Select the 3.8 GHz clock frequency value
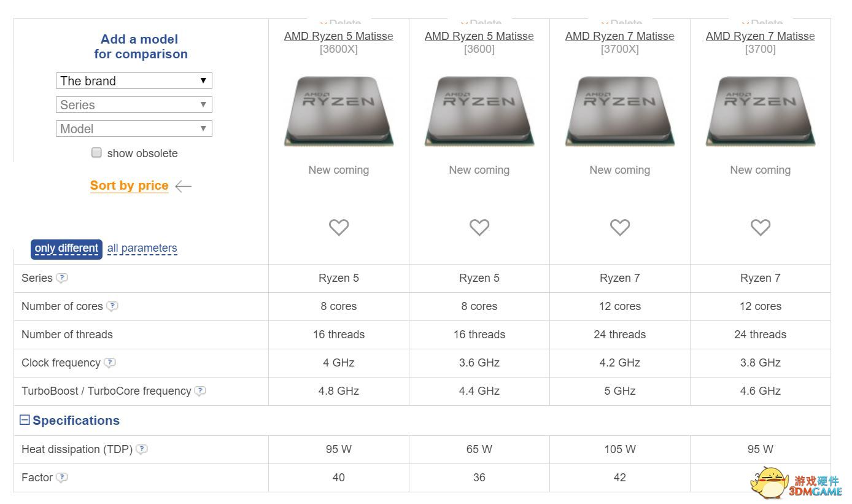This screenshot has height=504, width=852. 761,363
